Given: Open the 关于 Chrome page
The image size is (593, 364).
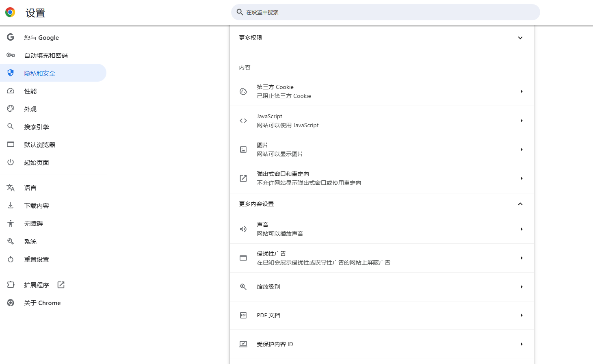Looking at the screenshot, I should (x=53, y=303).
